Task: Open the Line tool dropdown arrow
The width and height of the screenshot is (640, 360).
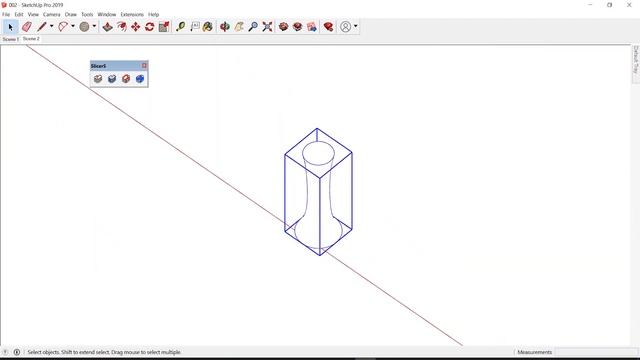Action: 51,26
